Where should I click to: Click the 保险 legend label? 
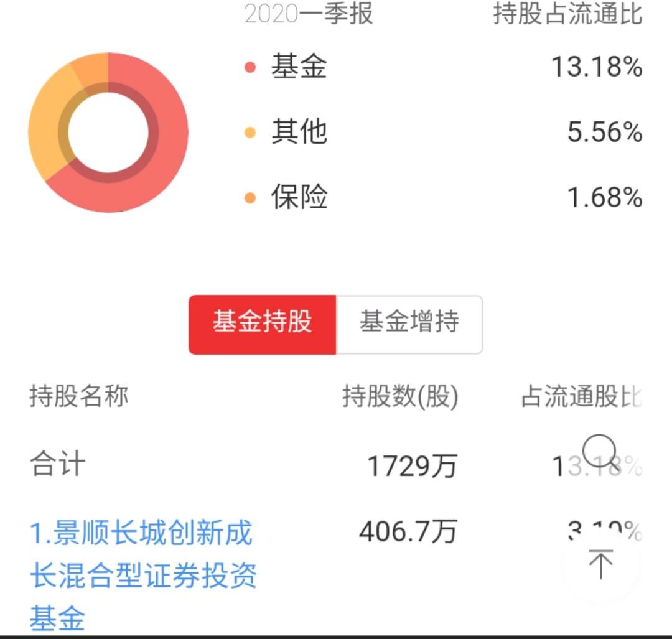[299, 197]
